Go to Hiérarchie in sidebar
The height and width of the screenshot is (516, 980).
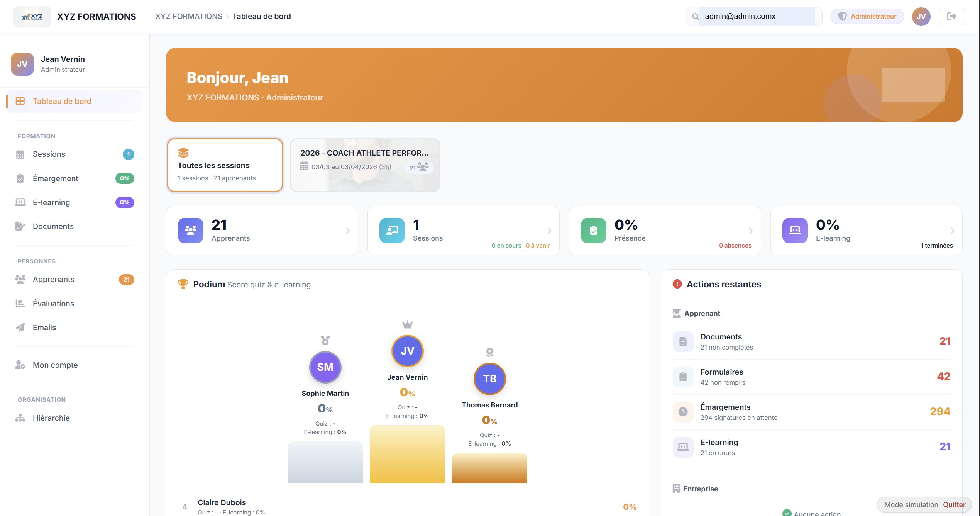coord(51,418)
